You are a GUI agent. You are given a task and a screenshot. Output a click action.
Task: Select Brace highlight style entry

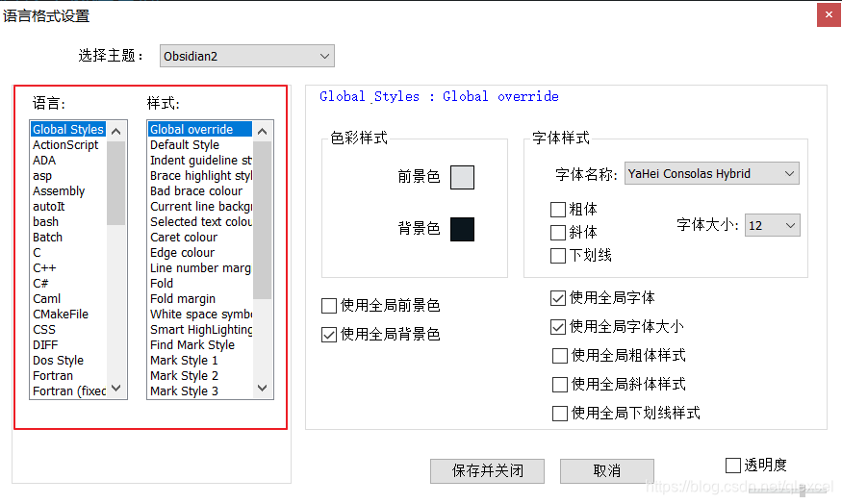(x=200, y=175)
